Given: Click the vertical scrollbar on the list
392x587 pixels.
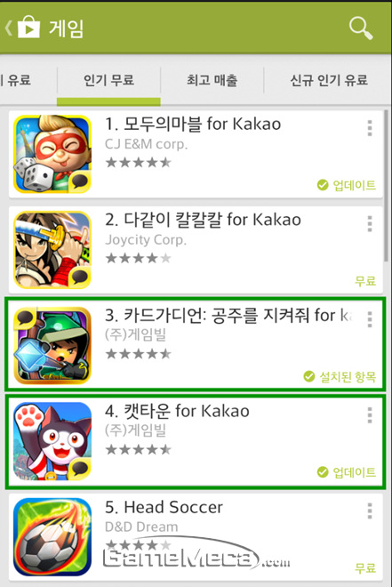Looking at the screenshot, I should click(x=387, y=186).
